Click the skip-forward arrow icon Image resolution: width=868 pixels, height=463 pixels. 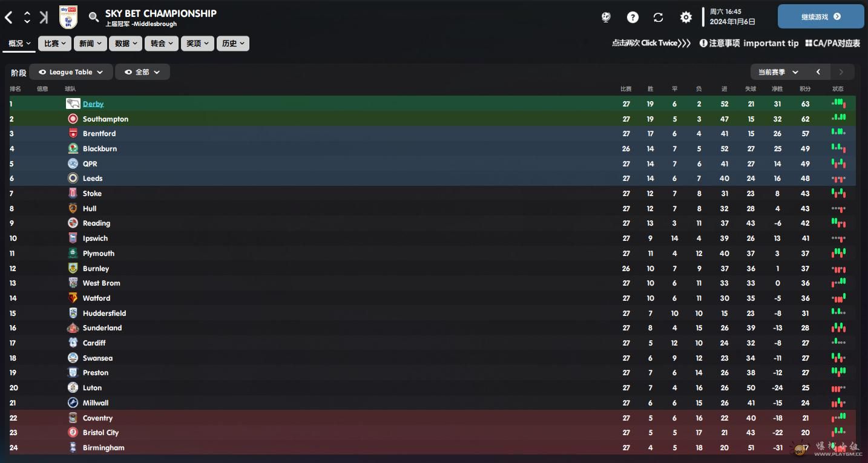tap(44, 18)
